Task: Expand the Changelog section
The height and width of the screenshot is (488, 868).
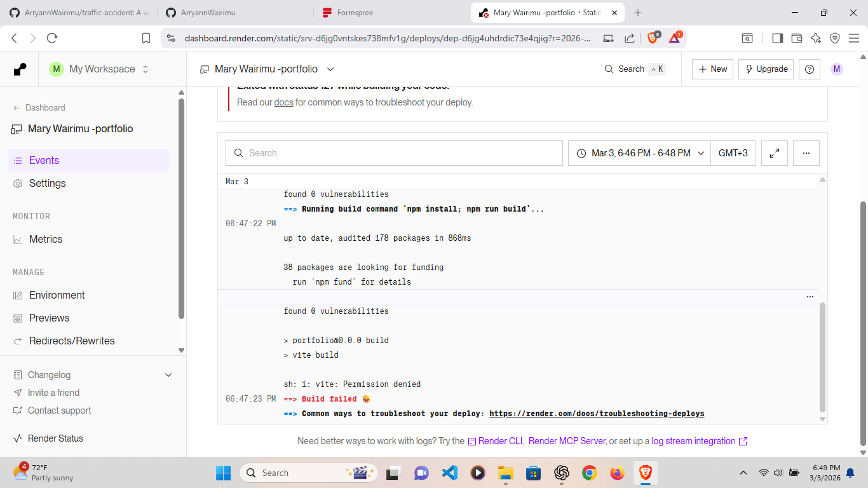Action: point(93,375)
